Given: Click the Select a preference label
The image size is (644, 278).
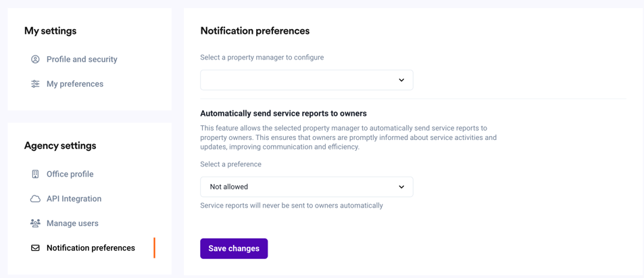Looking at the screenshot, I should tap(230, 164).
